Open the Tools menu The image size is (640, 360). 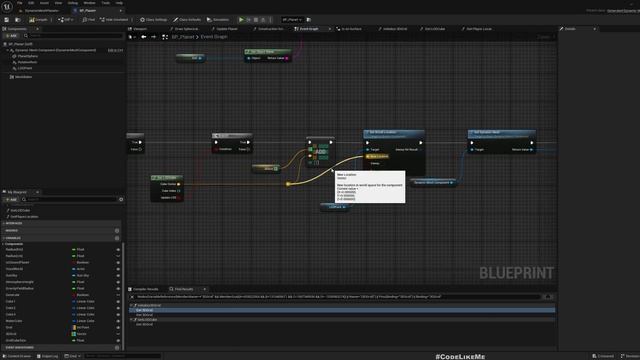coord(106,3)
